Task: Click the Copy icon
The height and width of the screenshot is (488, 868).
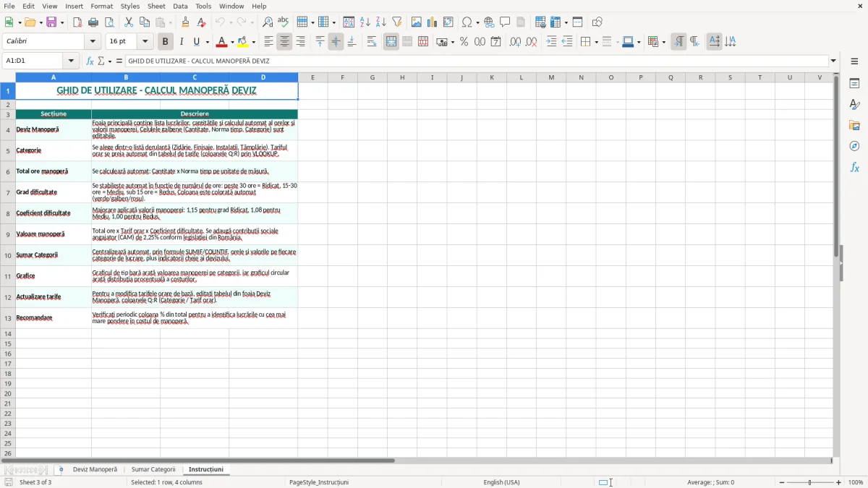Action: tap(145, 22)
